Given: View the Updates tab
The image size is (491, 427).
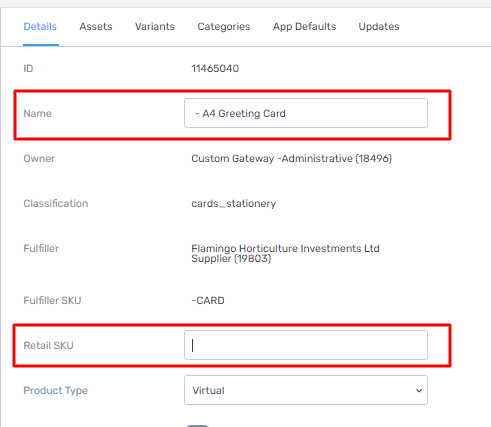Looking at the screenshot, I should click(379, 27).
